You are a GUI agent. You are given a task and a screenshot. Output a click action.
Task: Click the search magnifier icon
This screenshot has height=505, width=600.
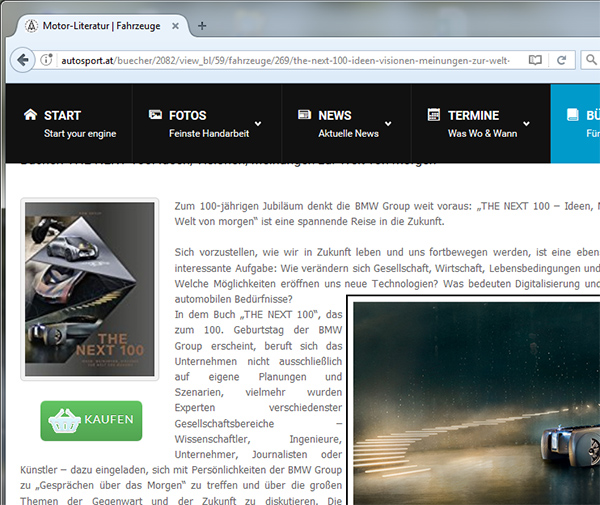(591, 60)
